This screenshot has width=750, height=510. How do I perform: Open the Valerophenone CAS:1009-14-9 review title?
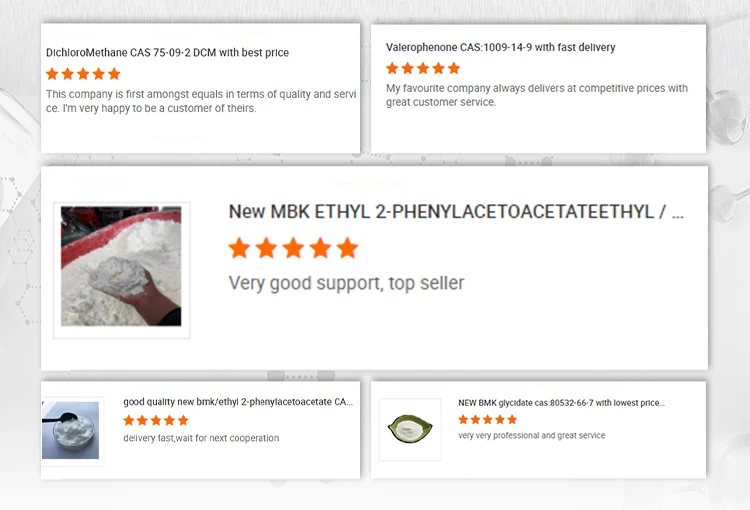[x=500, y=47]
